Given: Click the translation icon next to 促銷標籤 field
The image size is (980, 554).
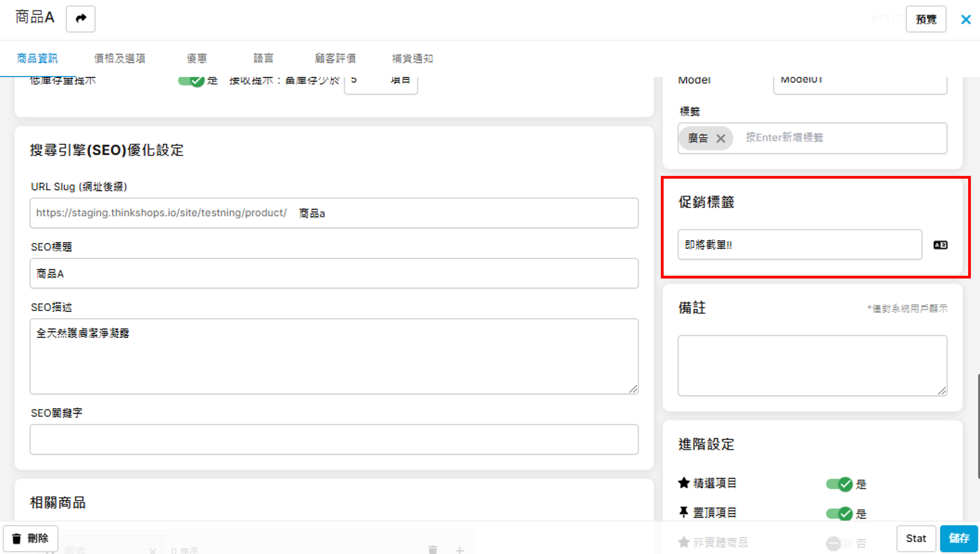Looking at the screenshot, I should click(x=940, y=245).
